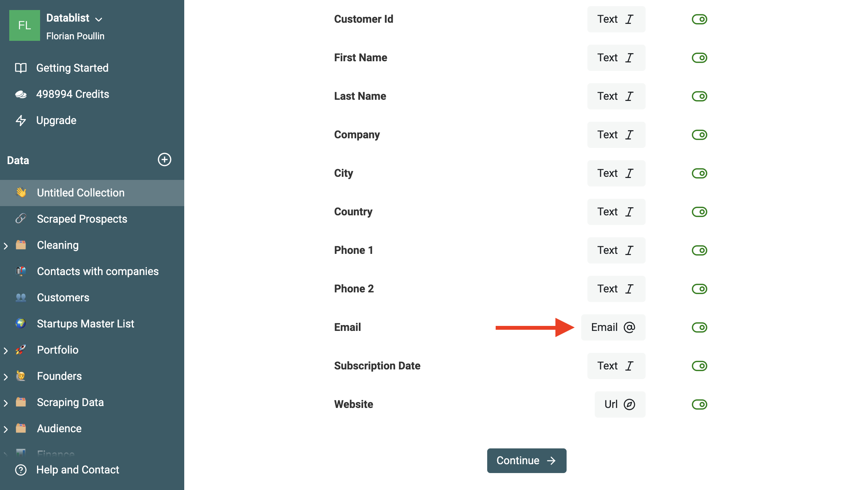The height and width of the screenshot is (490, 868).
Task: Expand the Cleaning collection folder
Action: click(x=6, y=245)
